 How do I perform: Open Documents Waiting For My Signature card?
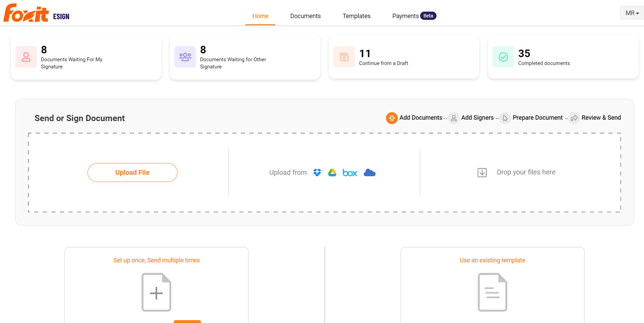(x=86, y=57)
